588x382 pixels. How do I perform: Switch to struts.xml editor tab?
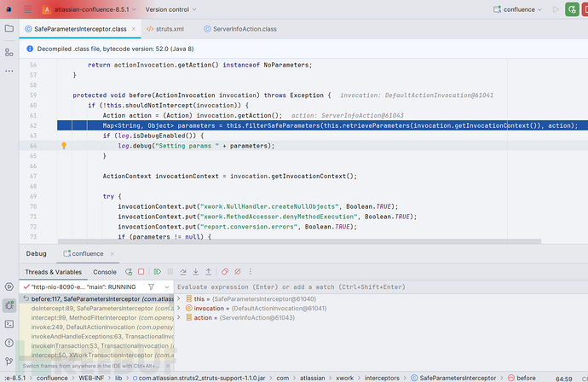tap(165, 29)
